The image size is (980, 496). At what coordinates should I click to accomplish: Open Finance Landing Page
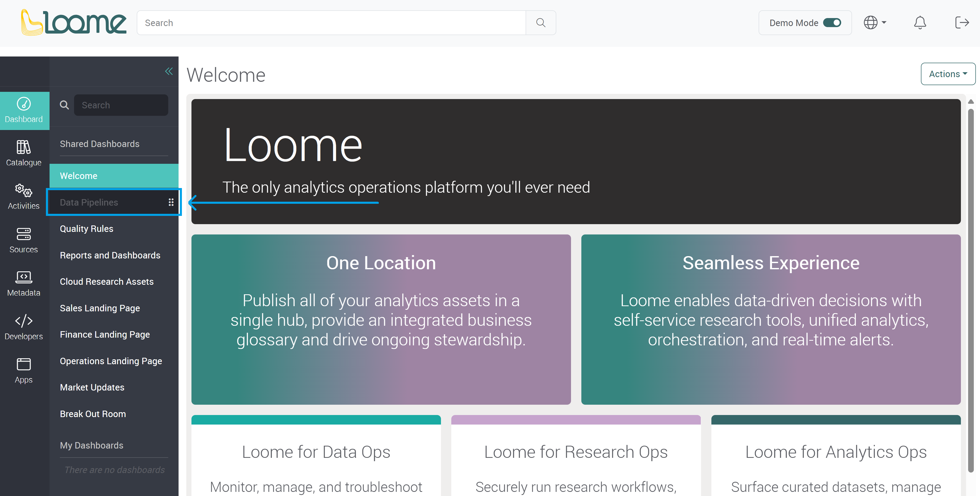[114, 334]
